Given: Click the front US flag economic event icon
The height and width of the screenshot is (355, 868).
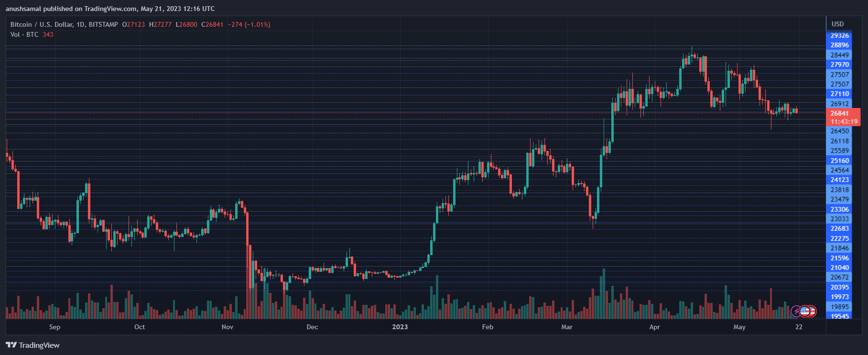Looking at the screenshot, I should coord(804,312).
